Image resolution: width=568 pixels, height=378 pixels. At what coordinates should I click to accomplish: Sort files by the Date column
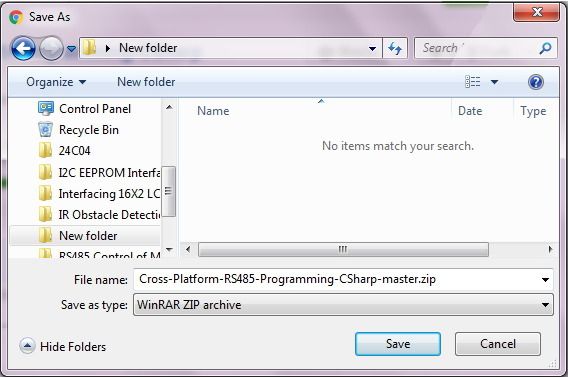click(470, 111)
